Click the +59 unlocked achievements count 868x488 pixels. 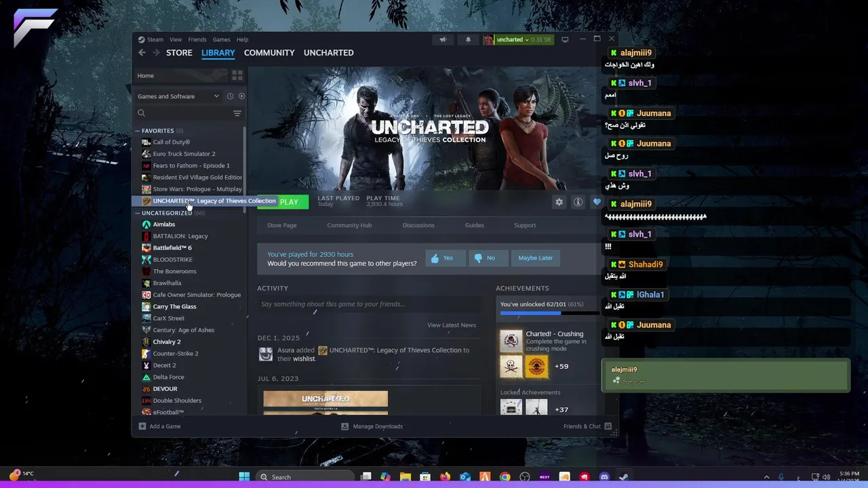[561, 367]
